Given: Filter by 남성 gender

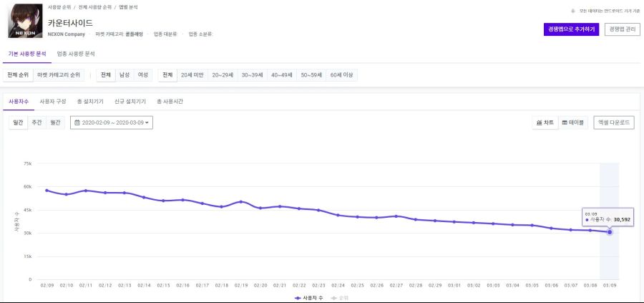Looking at the screenshot, I should (125, 75).
